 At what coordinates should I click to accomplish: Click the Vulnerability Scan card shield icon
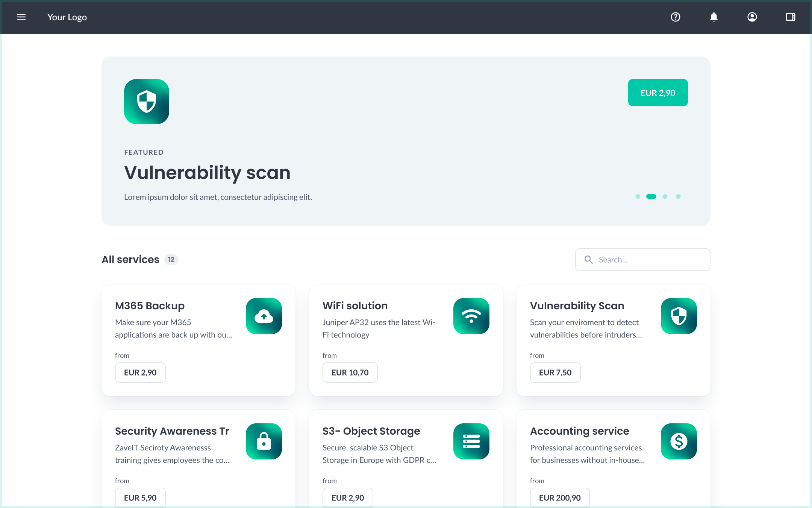679,316
